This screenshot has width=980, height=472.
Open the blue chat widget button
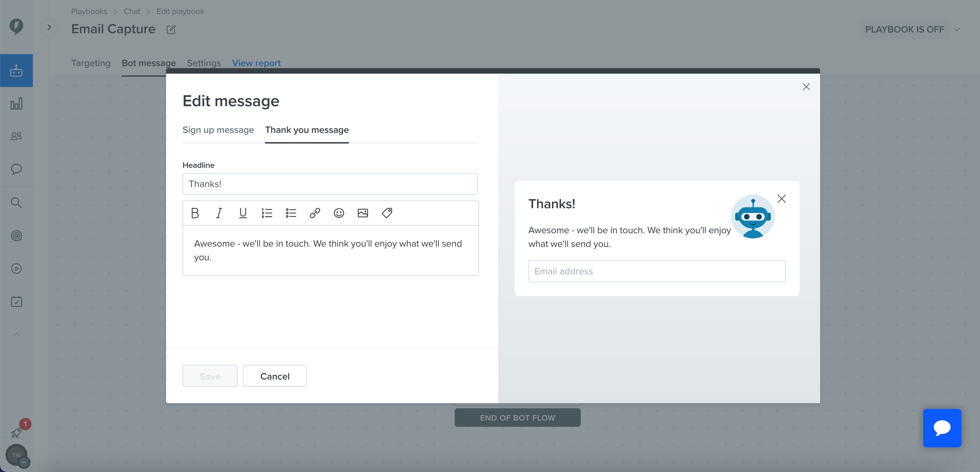click(x=942, y=428)
